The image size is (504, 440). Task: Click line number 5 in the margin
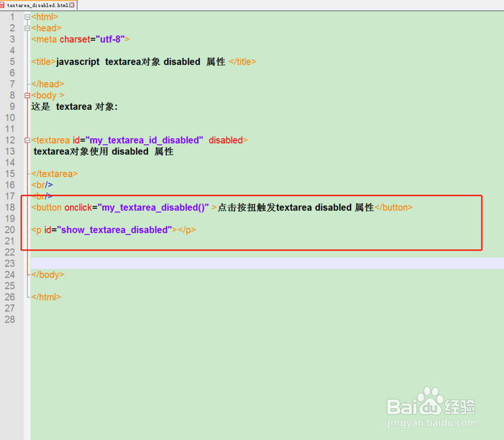tap(12, 61)
